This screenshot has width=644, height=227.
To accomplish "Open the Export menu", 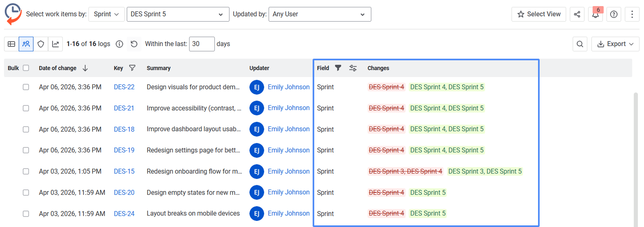I will coord(615,44).
